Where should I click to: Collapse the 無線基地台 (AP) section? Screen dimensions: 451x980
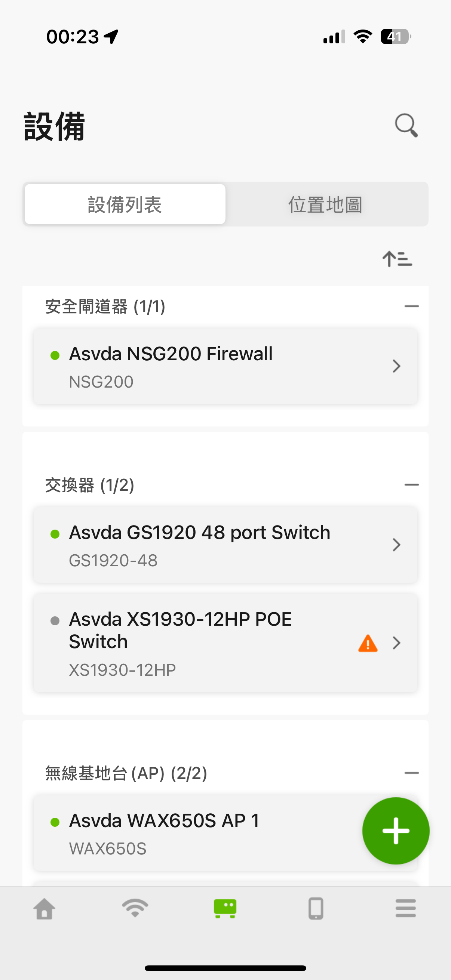411,773
